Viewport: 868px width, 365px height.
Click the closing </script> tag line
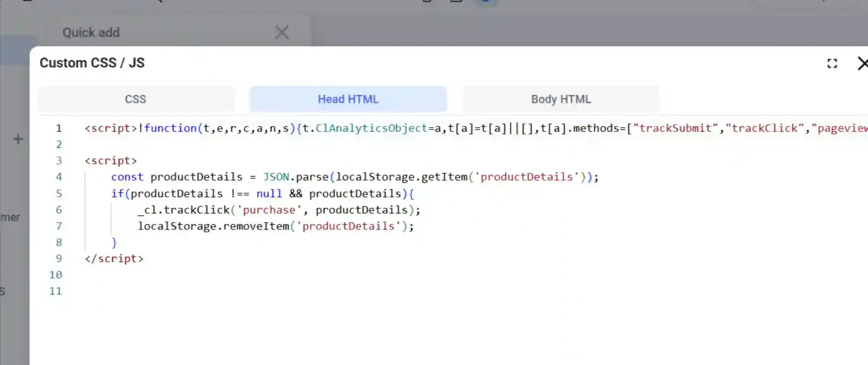[114, 258]
